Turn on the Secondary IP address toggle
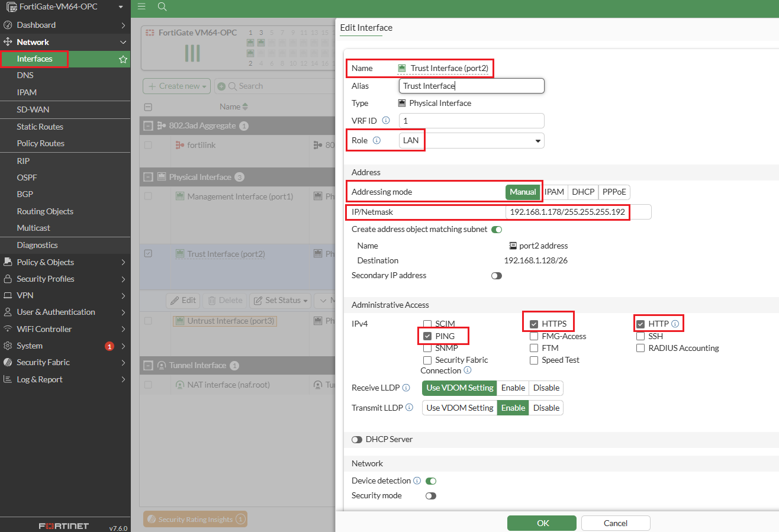Viewport: 779px width, 532px height. coord(496,276)
